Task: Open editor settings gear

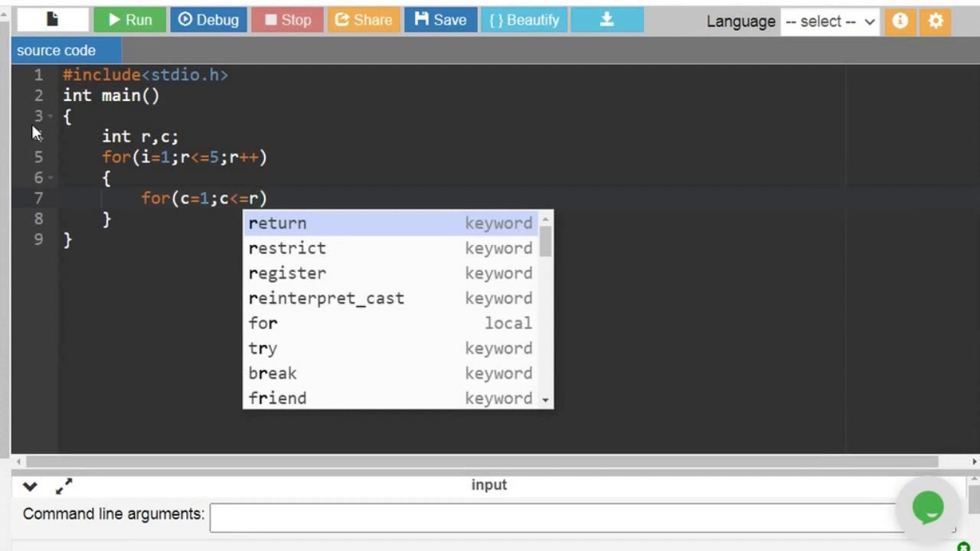Action: pos(936,21)
